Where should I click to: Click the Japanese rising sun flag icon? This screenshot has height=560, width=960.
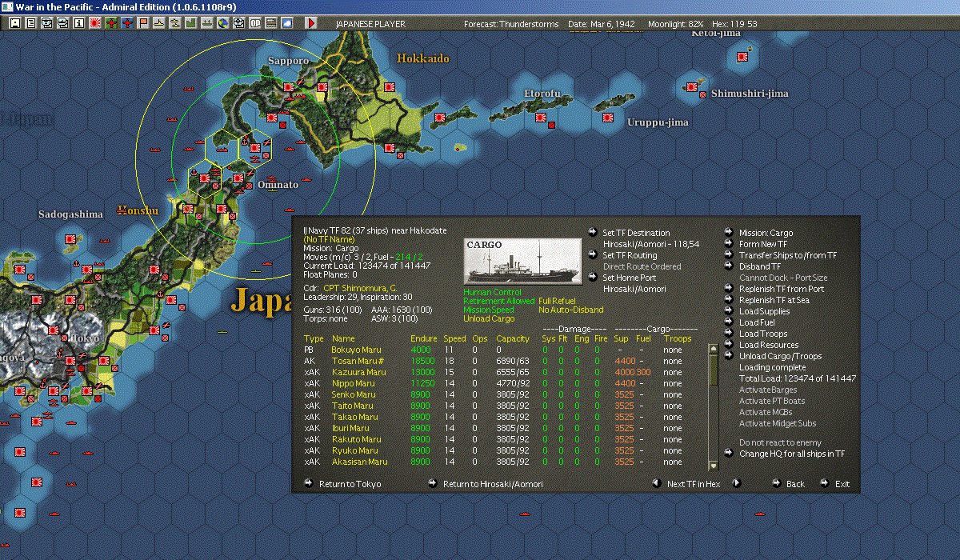click(94, 23)
